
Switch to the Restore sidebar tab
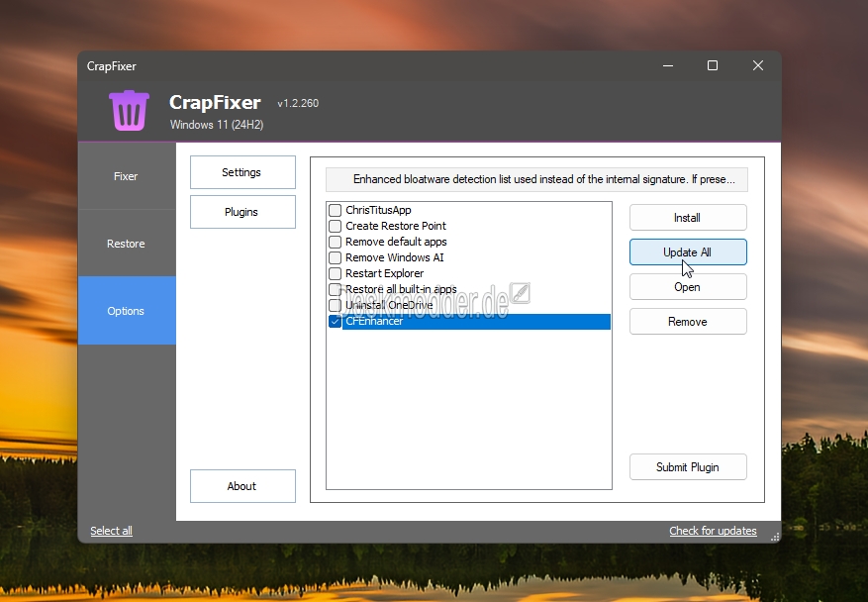127,244
